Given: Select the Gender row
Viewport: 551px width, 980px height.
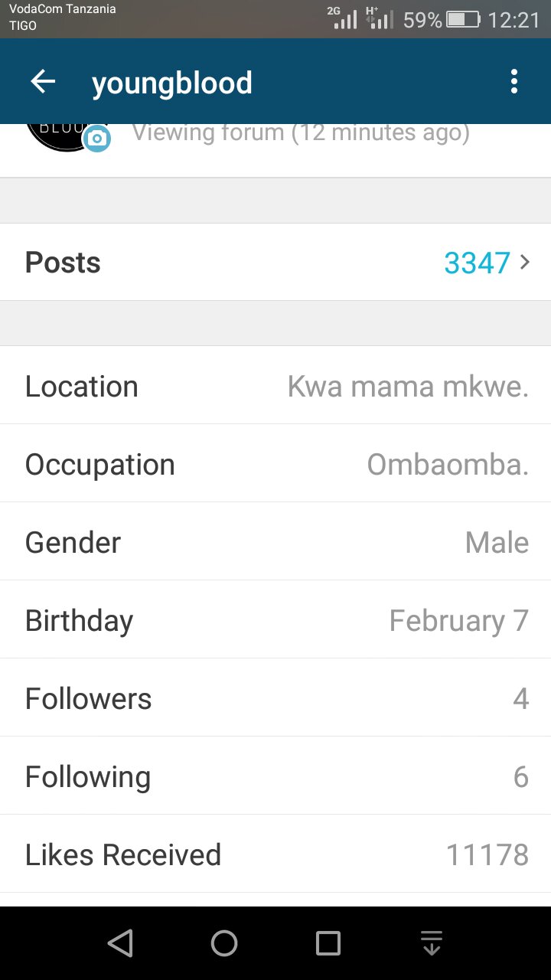Looking at the screenshot, I should coord(275,542).
